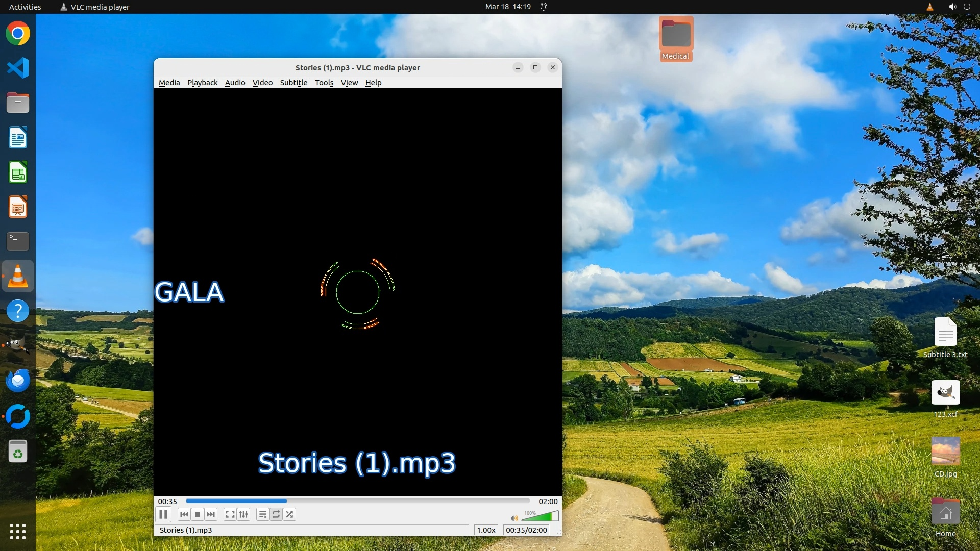Open the Playback menu
This screenshot has height=551, width=980.
tap(202, 83)
